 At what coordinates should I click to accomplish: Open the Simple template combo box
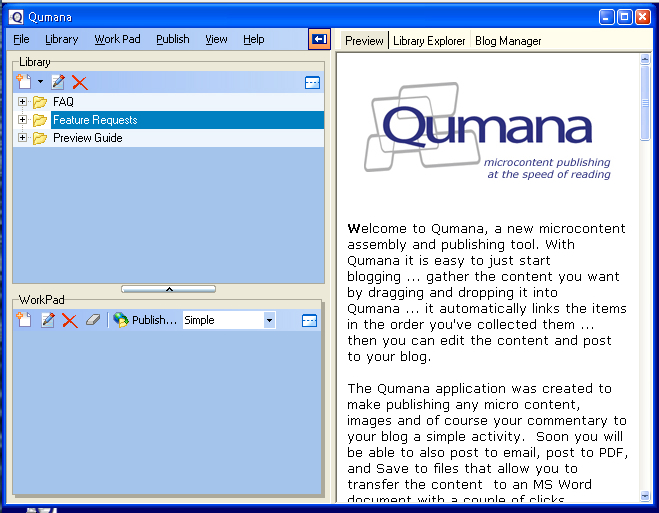[229, 320]
